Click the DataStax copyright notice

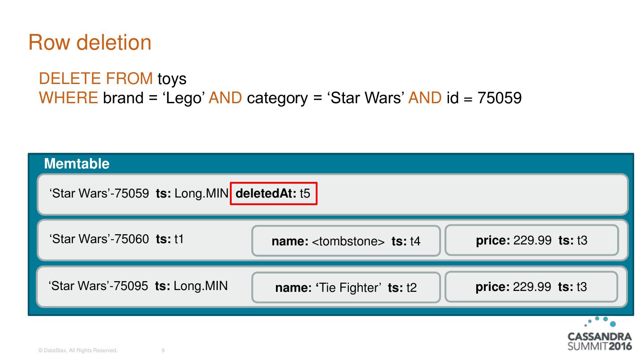[78, 351]
